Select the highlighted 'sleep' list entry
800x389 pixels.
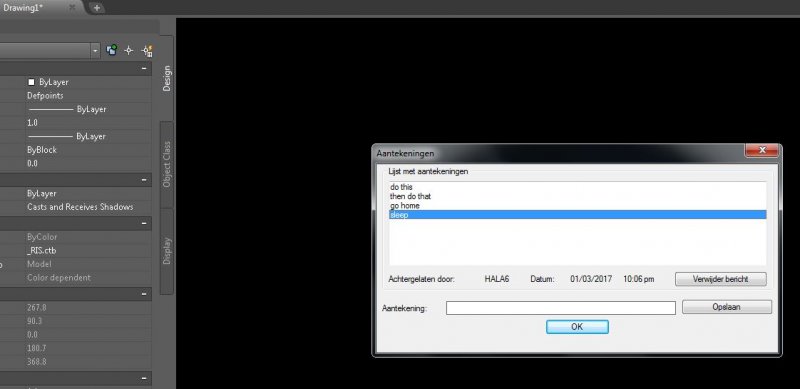(578, 215)
